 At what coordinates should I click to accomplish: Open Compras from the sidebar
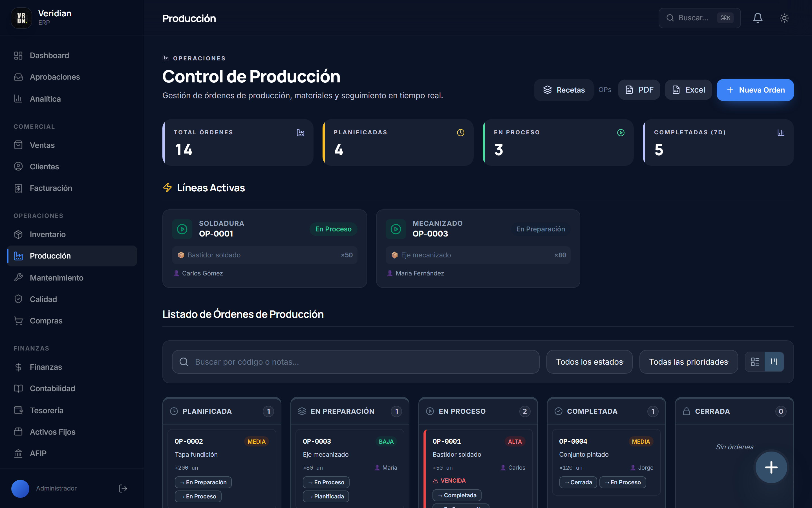tap(72, 321)
